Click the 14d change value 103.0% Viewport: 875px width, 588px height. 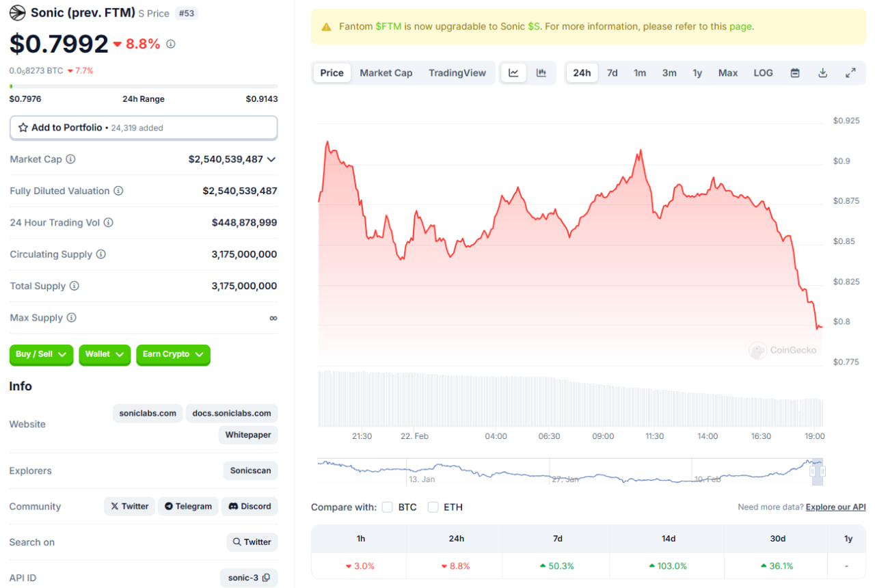point(668,566)
